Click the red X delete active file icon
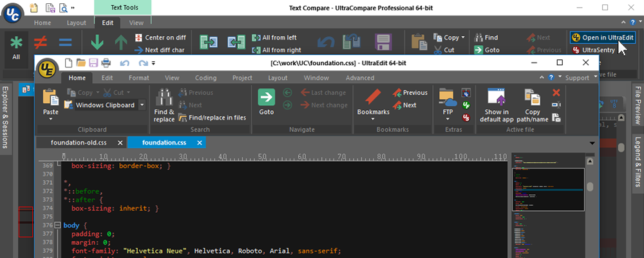 [x=556, y=93]
